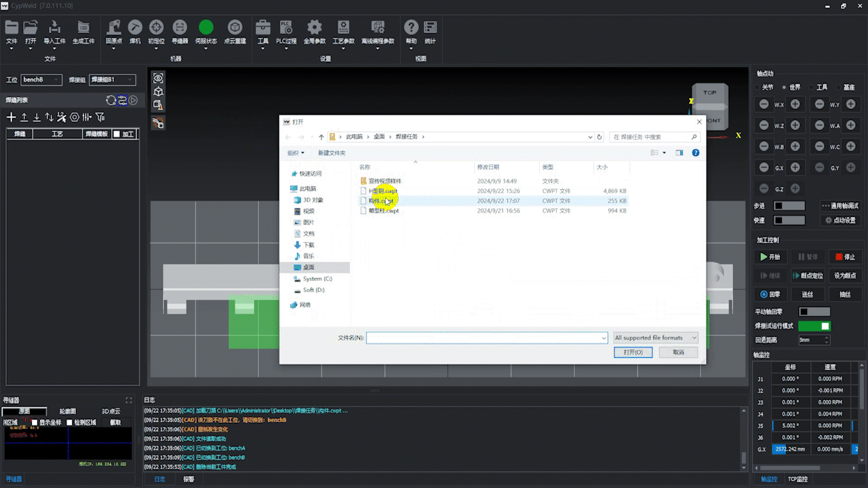The width and height of the screenshot is (868, 488).
Task: Click the 初定位 initial positioning icon
Action: click(x=156, y=28)
